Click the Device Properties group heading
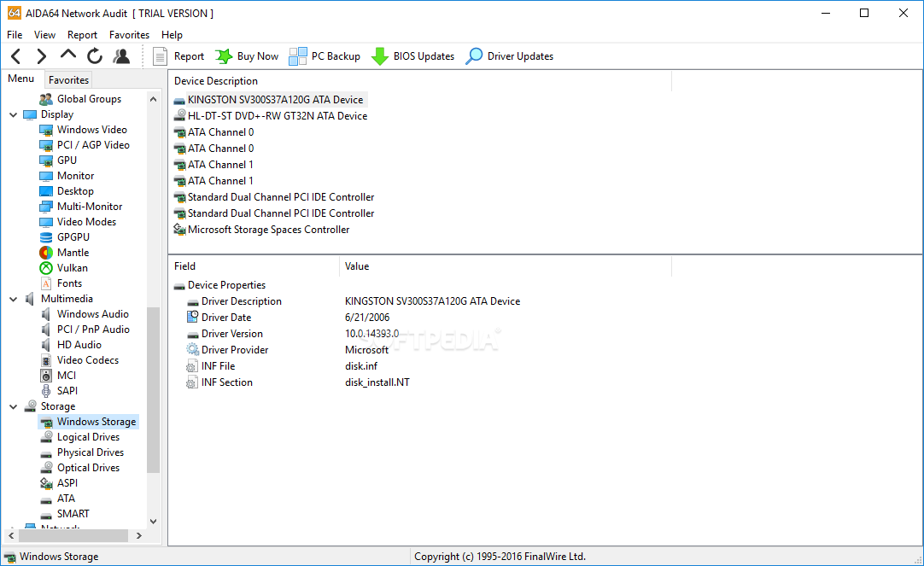 pos(219,285)
